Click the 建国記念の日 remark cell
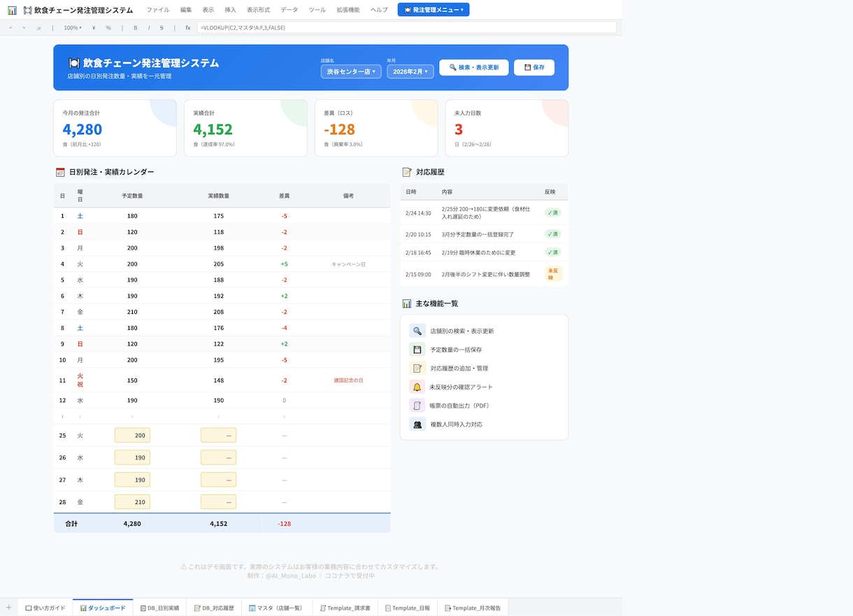 coord(348,380)
